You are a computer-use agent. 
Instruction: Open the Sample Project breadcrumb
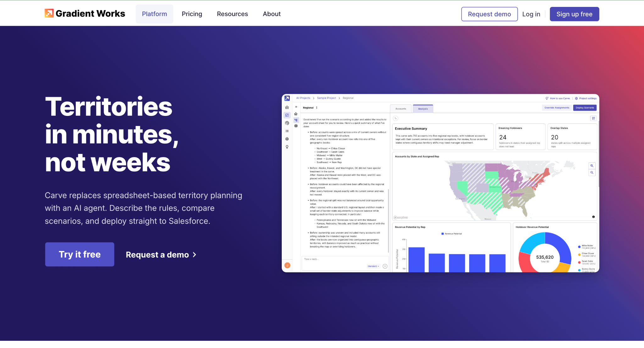326,98
